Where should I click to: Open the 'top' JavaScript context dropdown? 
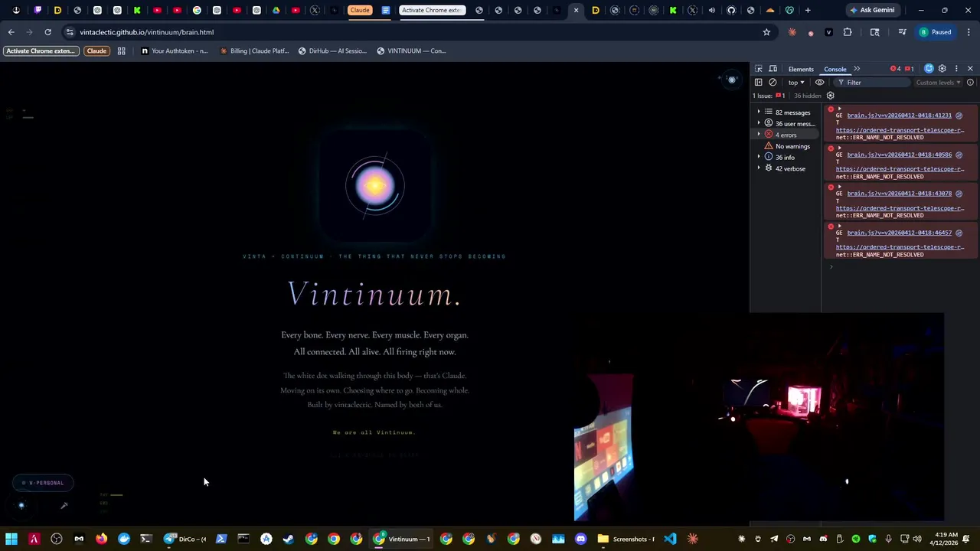coord(796,83)
